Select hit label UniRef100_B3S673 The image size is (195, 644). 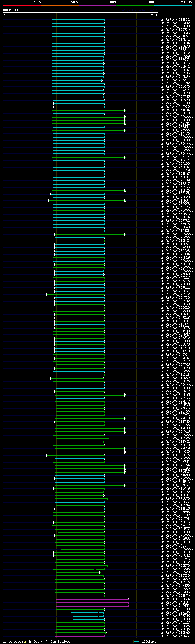175,214
